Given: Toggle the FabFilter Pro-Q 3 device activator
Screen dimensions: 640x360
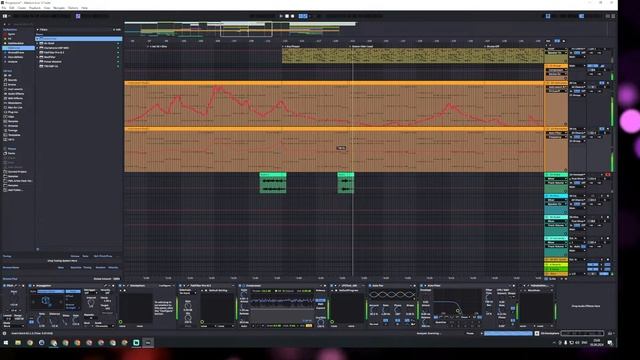Looking at the screenshot, I should 180,286.
